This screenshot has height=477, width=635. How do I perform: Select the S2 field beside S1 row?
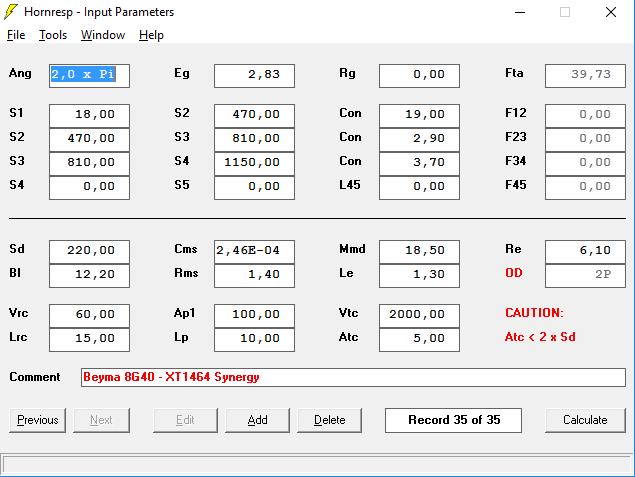(254, 116)
